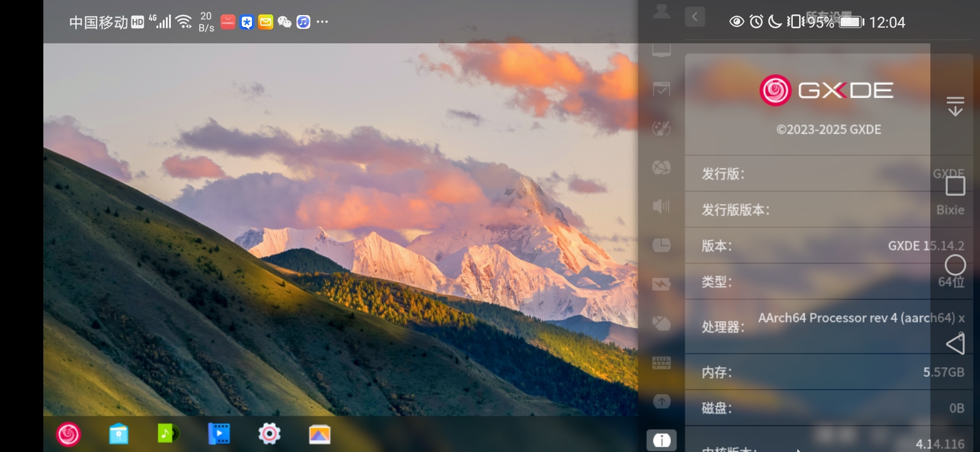Select the Accounts icon in settings sidebar
The height and width of the screenshot is (452, 980).
(x=661, y=11)
